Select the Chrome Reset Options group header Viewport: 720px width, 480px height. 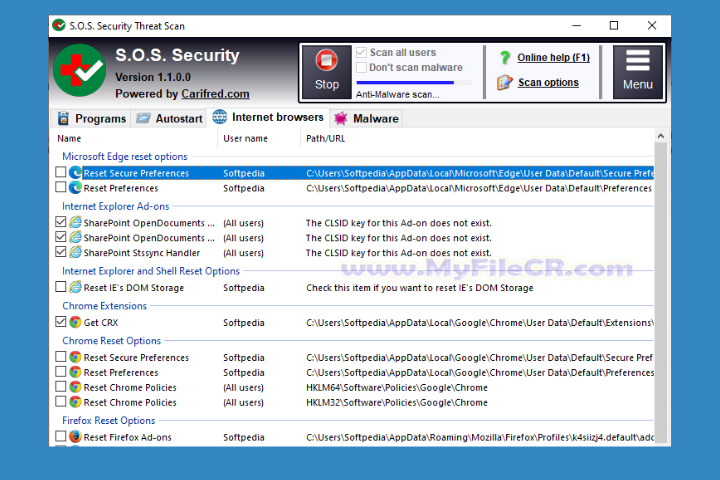pyautogui.click(x=112, y=341)
